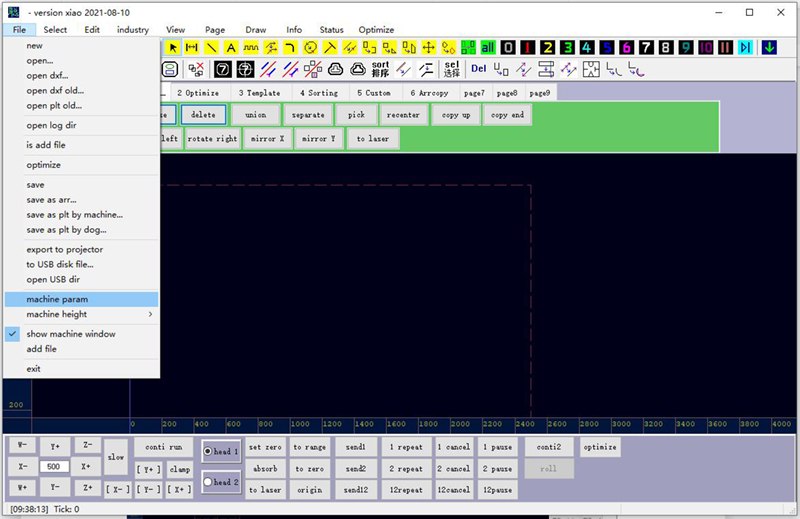Image resolution: width=800 pixels, height=519 pixels.
Task: Switch to the '4 Sorting' tab
Action: (x=319, y=93)
